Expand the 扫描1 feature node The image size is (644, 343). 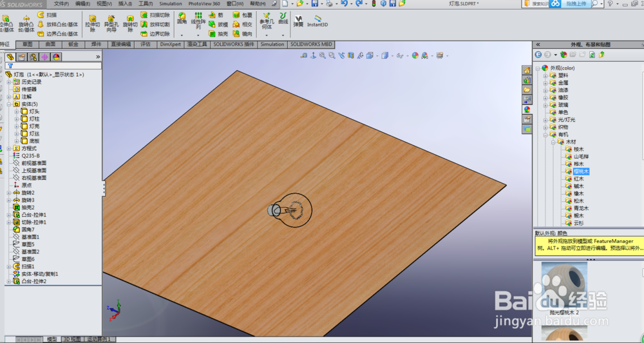coord(8,266)
